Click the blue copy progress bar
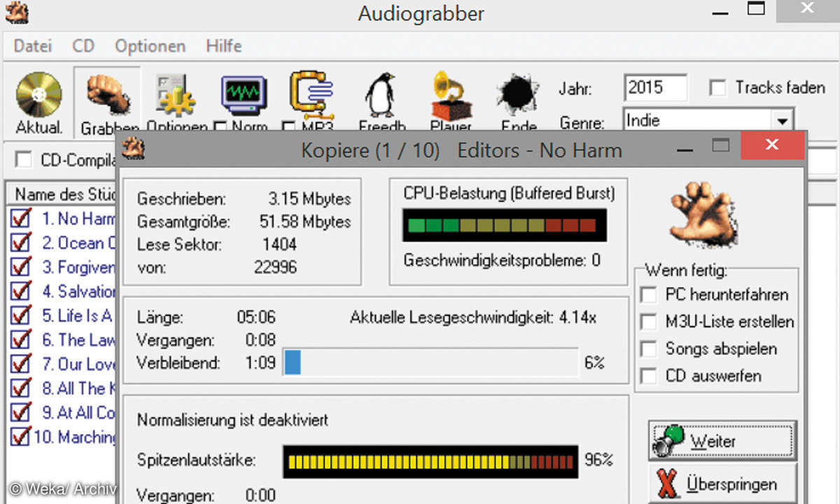The width and height of the screenshot is (840, 504). [430, 363]
